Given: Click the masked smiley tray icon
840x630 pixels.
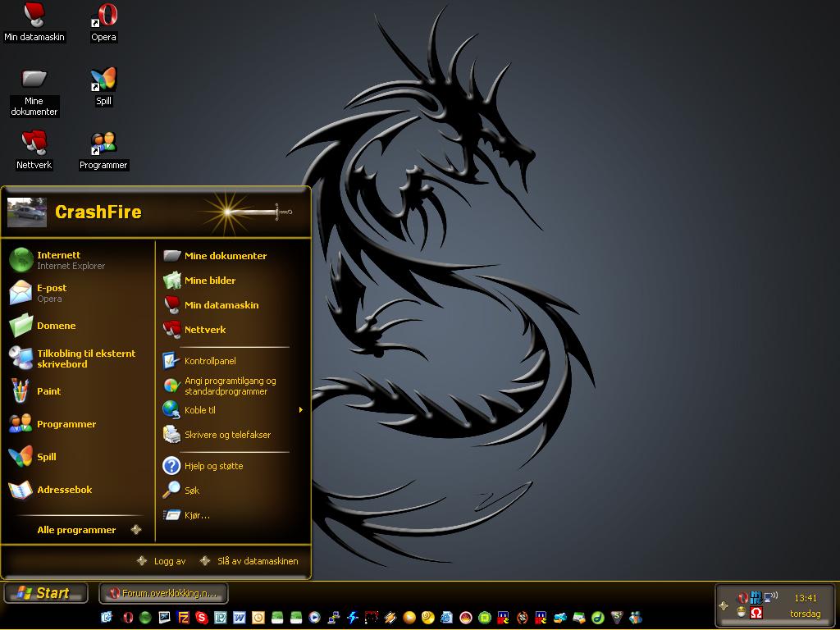Looking at the screenshot, I should click(x=742, y=612).
